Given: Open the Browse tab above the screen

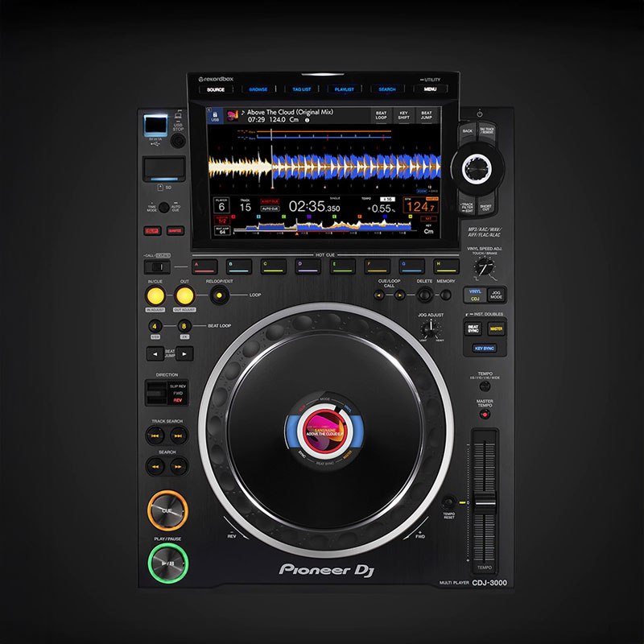Looking at the screenshot, I should tap(258, 89).
